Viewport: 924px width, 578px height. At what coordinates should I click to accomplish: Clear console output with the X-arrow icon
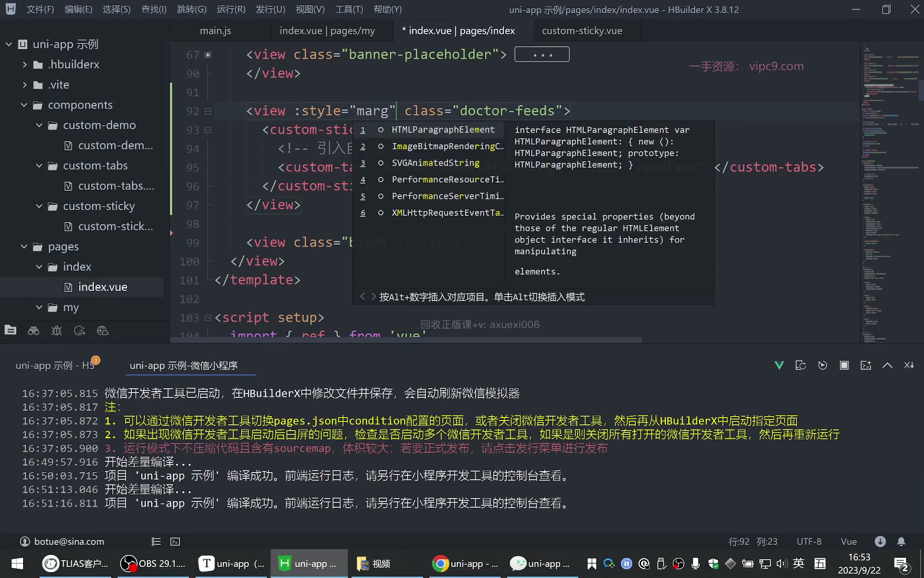tap(909, 366)
